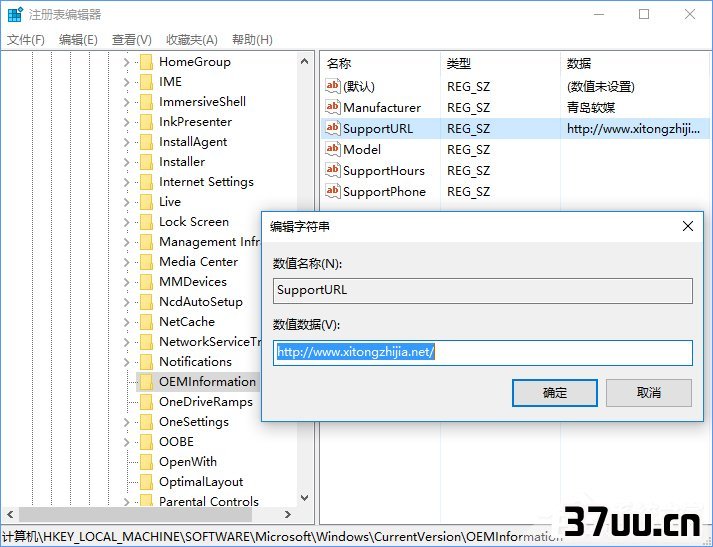The image size is (713, 547).
Task: Click the Live folder icon
Action: [x=146, y=202]
